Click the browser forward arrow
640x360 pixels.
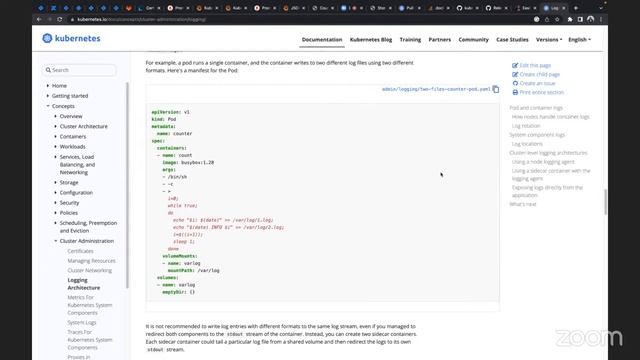[x=49, y=19]
